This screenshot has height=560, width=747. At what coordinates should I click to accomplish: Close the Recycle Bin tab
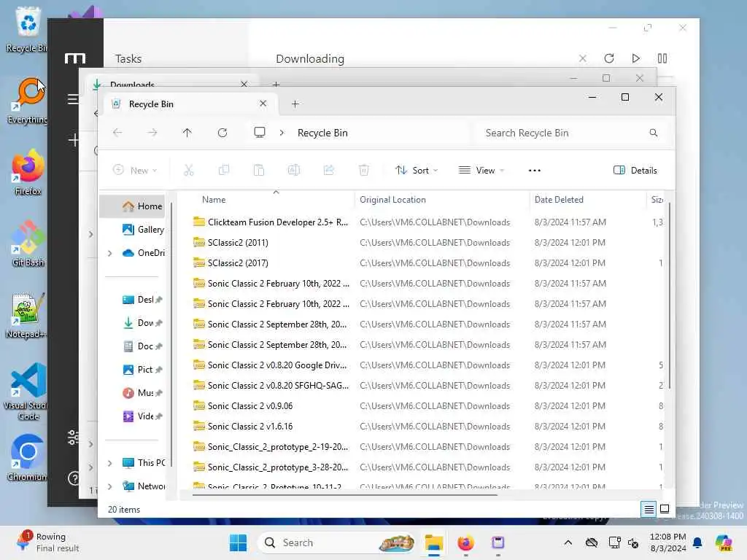click(263, 104)
